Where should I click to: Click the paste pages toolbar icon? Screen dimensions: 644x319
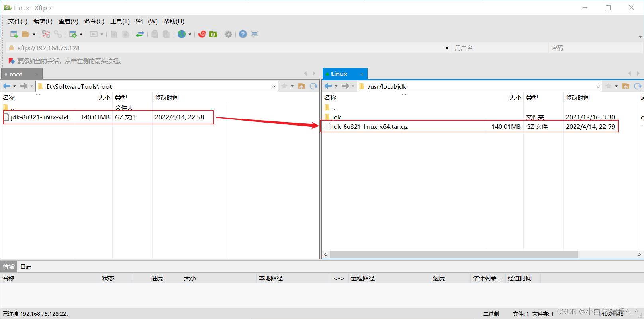(166, 34)
